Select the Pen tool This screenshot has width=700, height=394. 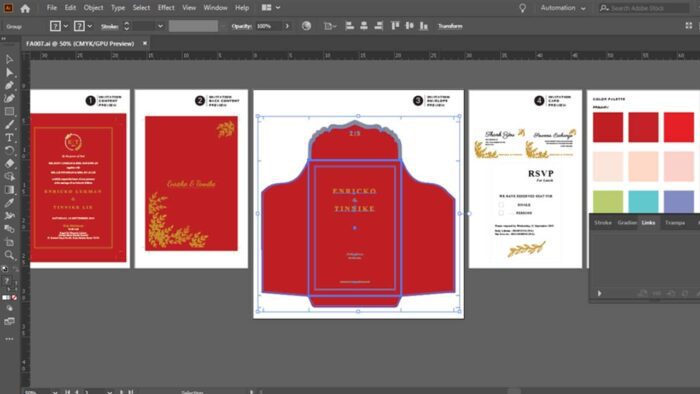coord(9,85)
